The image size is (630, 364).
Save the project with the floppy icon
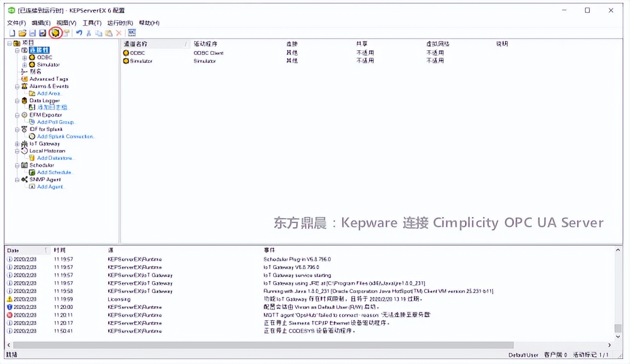tap(33, 33)
